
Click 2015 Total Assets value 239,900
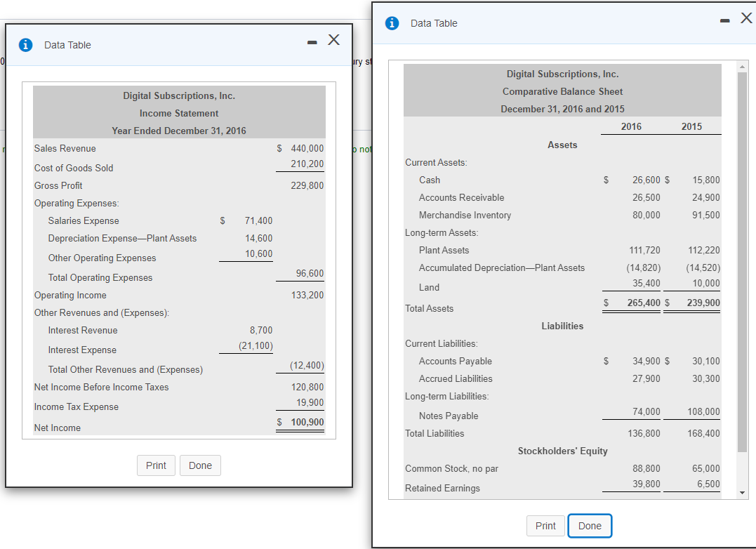click(x=703, y=303)
